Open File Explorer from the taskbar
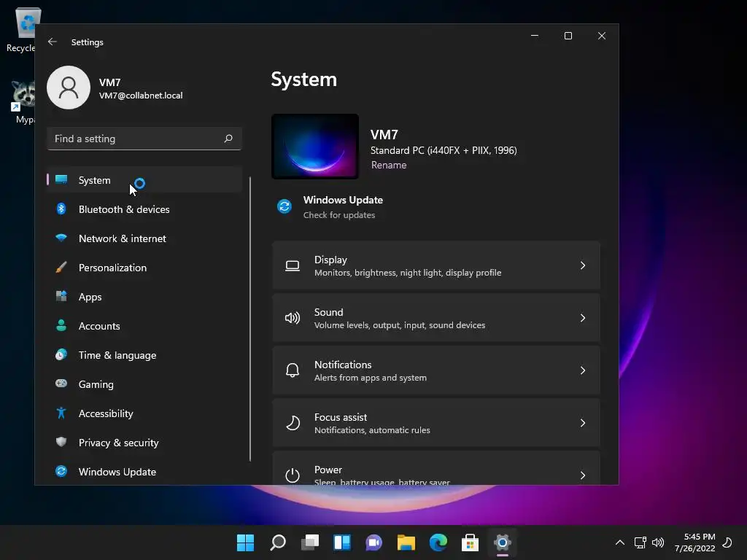 pyautogui.click(x=406, y=542)
